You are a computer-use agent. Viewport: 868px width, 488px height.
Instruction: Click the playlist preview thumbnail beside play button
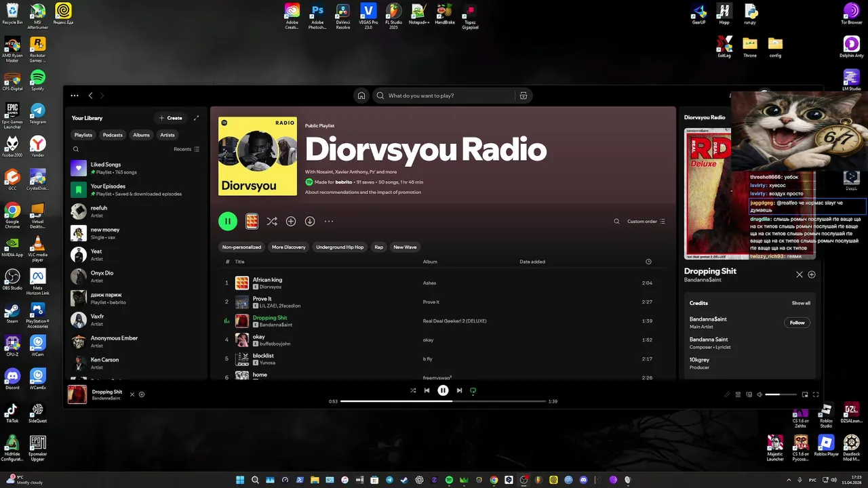pyautogui.click(x=252, y=221)
